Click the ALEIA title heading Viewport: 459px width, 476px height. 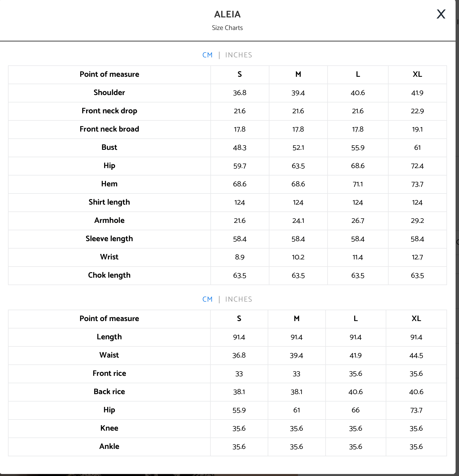tap(228, 14)
